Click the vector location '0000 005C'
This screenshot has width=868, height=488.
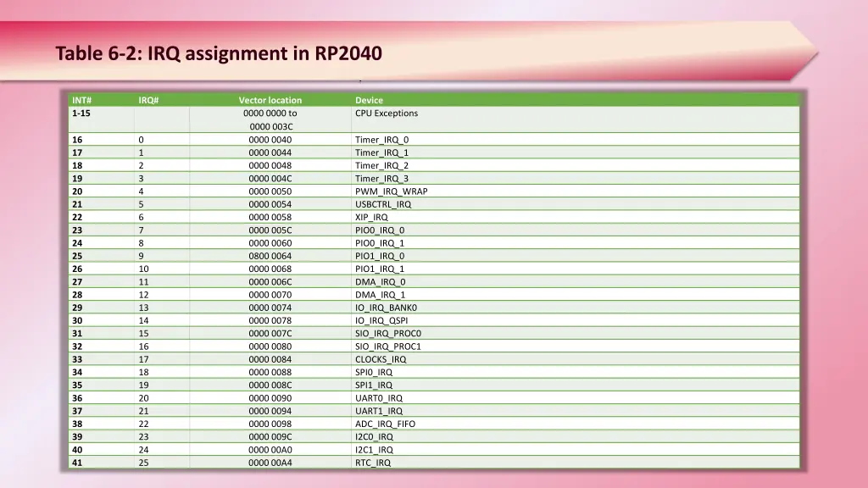pyautogui.click(x=270, y=230)
